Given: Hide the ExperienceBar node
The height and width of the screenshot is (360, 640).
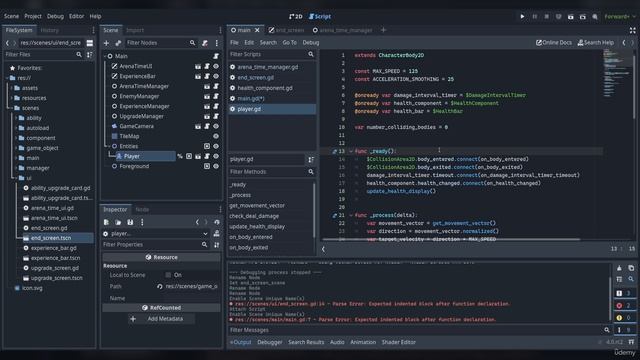Looking at the screenshot, I should (216, 76).
